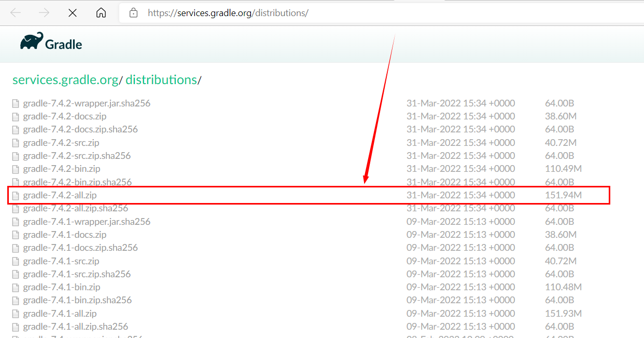The height and width of the screenshot is (338, 644).
Task: Click file icon beside gradle-7.4.1-all.zip.sha256
Action: pos(15,327)
